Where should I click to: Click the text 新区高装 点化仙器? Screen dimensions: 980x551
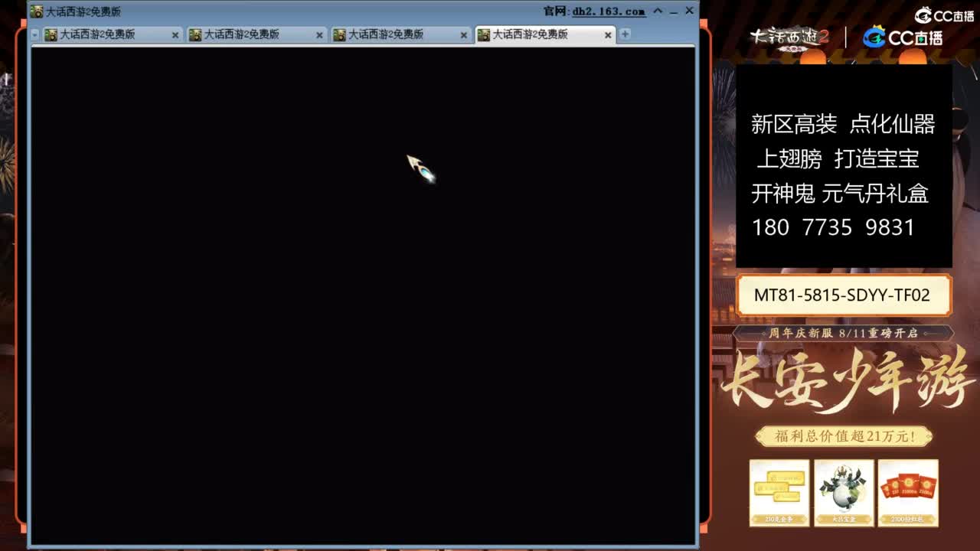(x=843, y=124)
